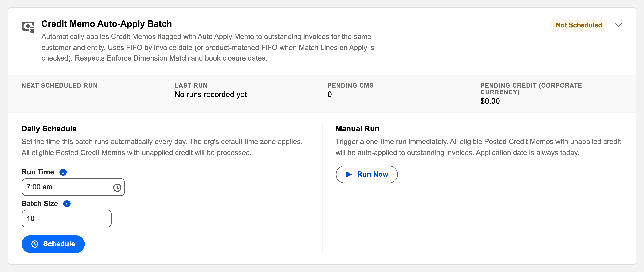Click the Not Scheduled status badge
This screenshot has height=272, width=644.
click(x=579, y=25)
